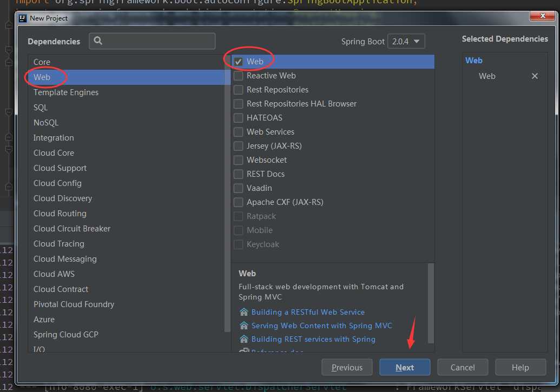Screen dimensions: 560x392
Task: Choose the Cloud Messaging category
Action: [x=127, y=259]
